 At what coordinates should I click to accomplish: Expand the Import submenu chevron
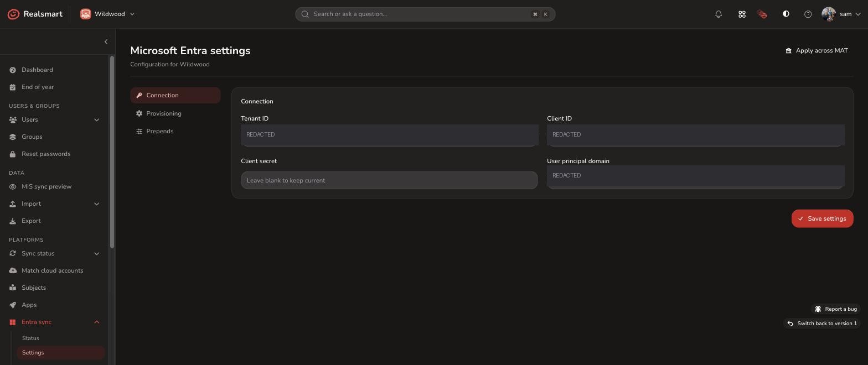pos(96,204)
